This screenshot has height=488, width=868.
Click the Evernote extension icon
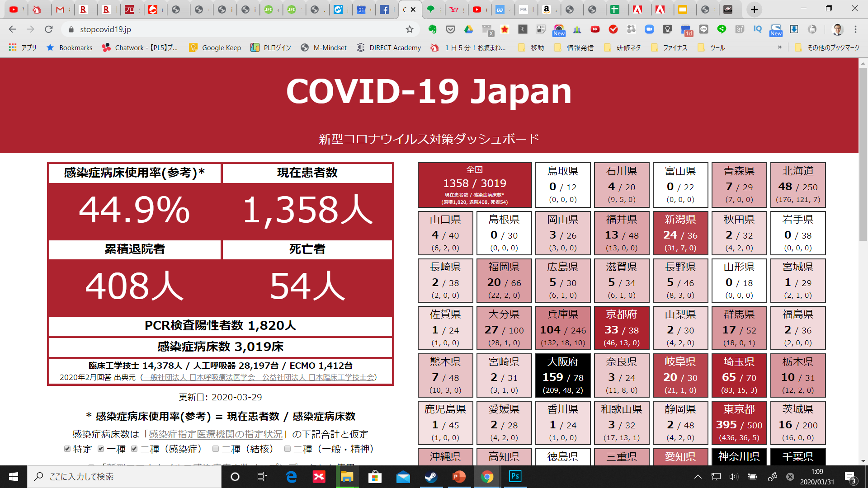[433, 29]
